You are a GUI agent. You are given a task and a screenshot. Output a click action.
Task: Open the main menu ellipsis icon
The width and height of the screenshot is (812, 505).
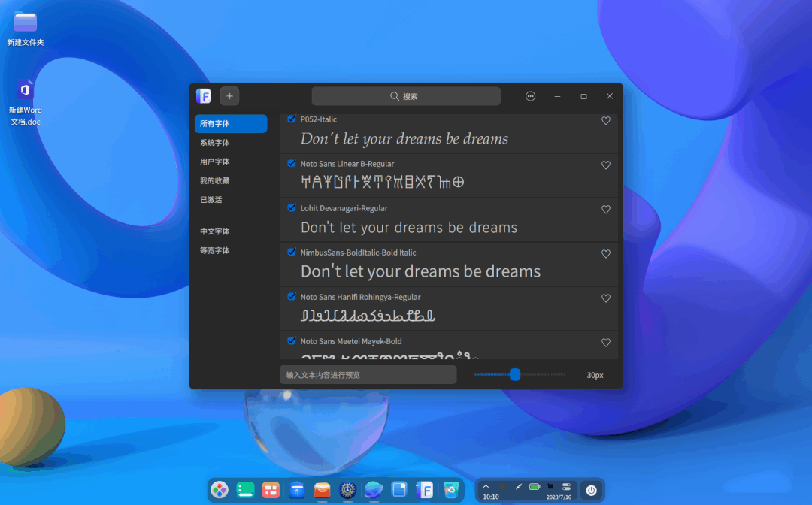click(x=530, y=96)
